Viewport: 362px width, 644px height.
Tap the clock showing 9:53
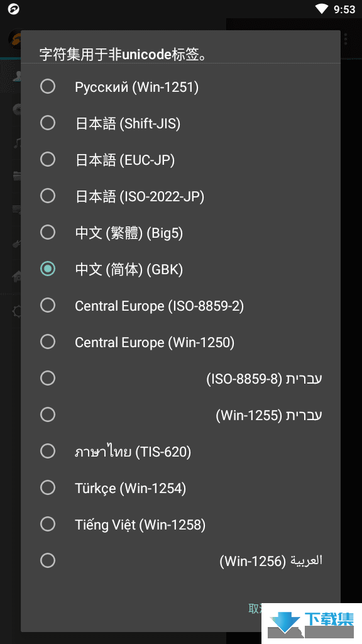click(x=344, y=9)
